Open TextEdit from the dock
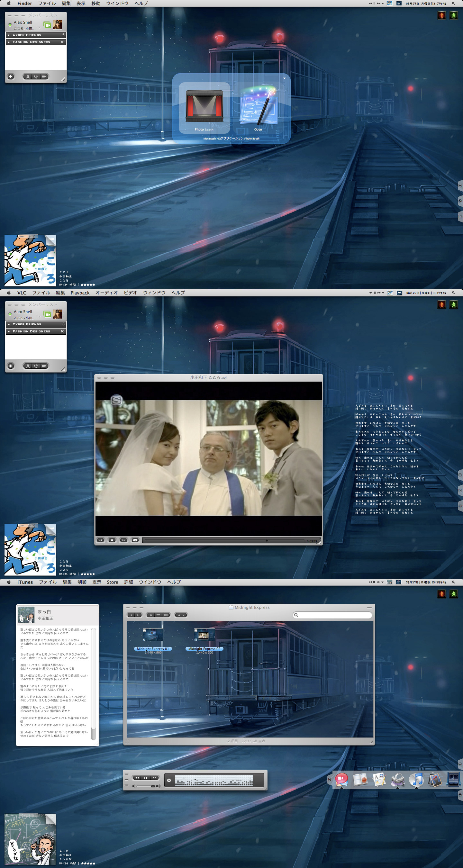Screen dimensions: 463x868 379,779
